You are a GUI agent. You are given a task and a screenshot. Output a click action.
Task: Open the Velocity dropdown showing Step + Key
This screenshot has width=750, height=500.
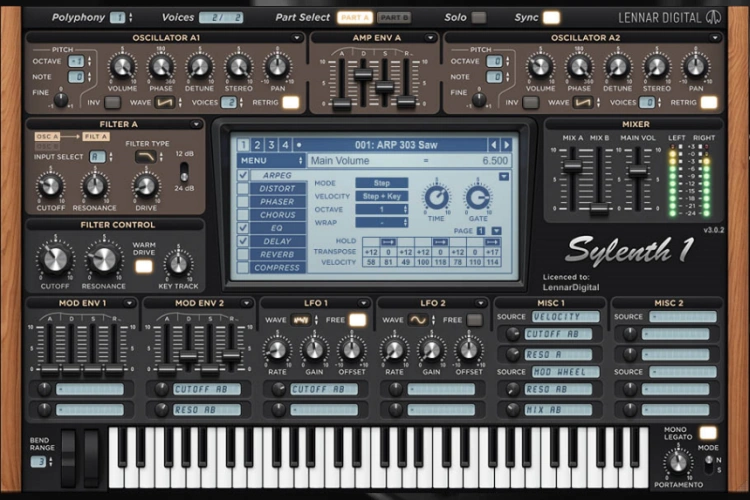(x=382, y=196)
